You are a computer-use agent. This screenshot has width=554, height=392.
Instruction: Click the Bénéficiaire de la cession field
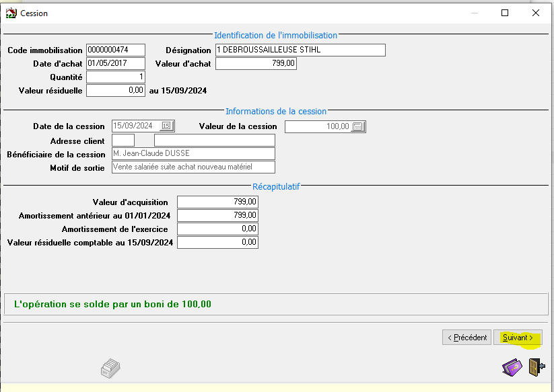point(193,154)
